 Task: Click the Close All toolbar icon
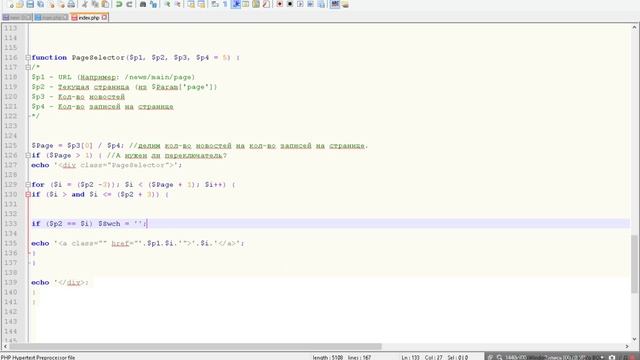pos(62,4)
